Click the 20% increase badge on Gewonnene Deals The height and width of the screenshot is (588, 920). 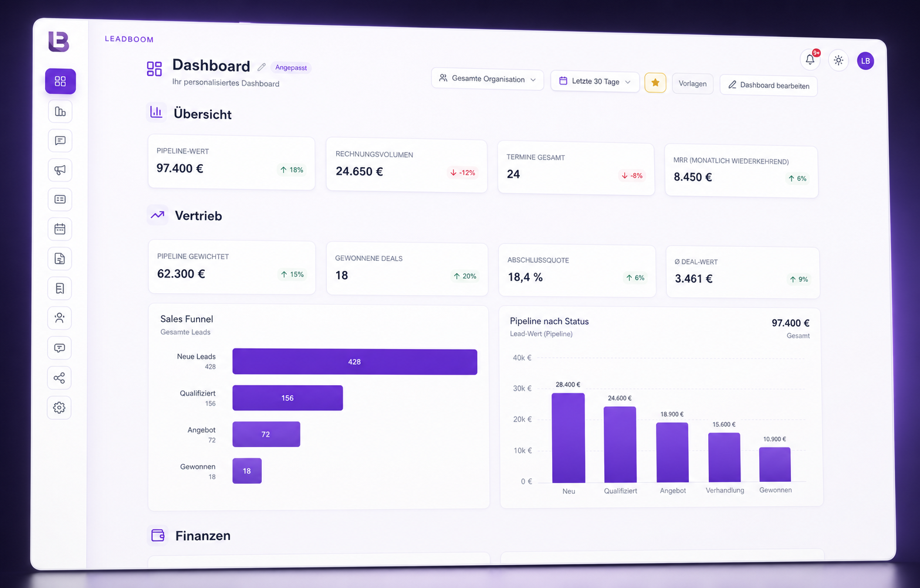(465, 276)
